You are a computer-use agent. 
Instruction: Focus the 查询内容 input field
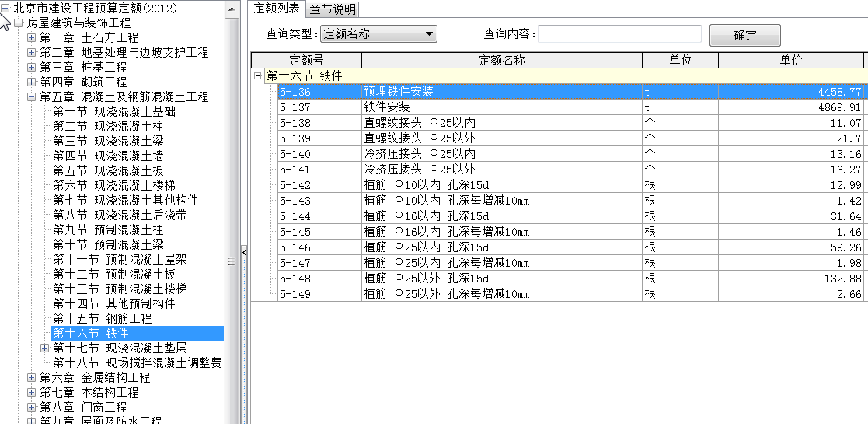[619, 33]
